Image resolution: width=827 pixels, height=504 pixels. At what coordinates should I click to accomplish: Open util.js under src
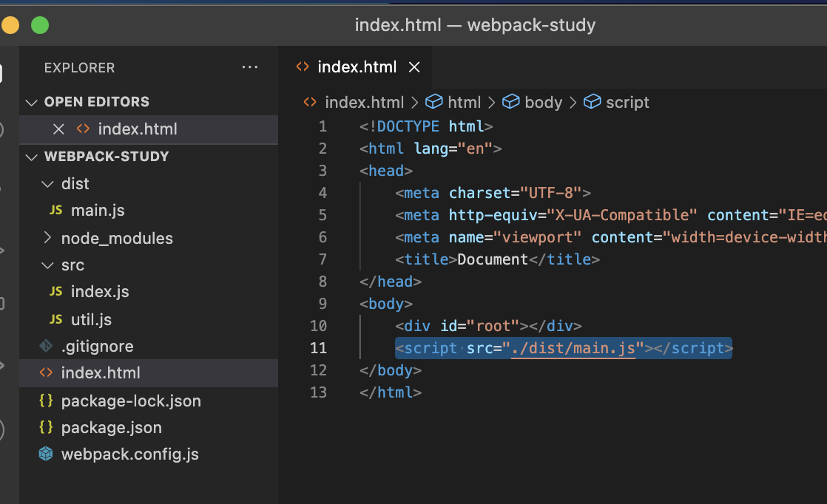91,320
